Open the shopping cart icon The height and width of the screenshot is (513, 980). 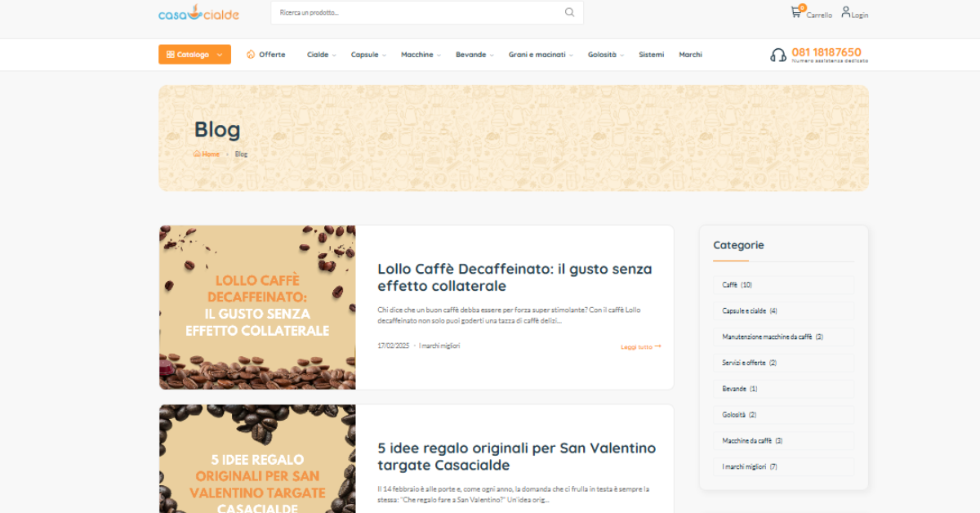click(796, 12)
